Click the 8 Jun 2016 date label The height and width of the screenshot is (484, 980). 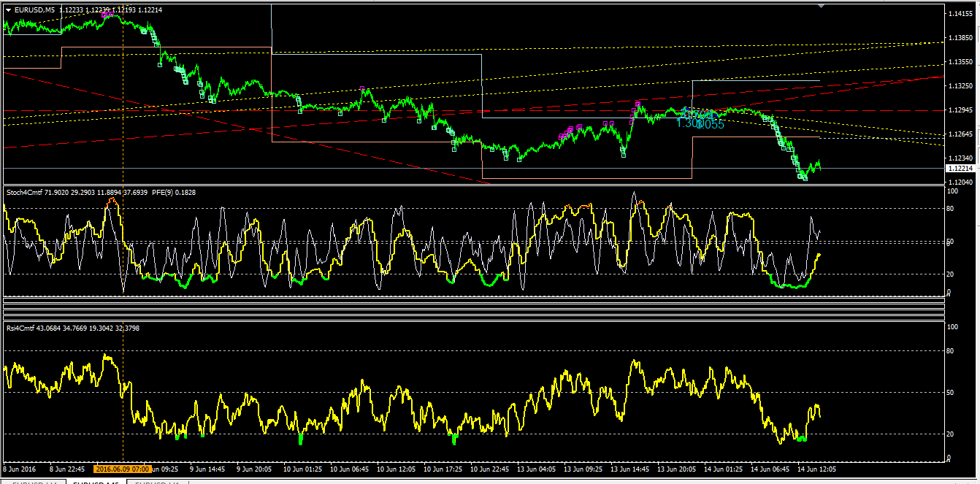(x=19, y=469)
